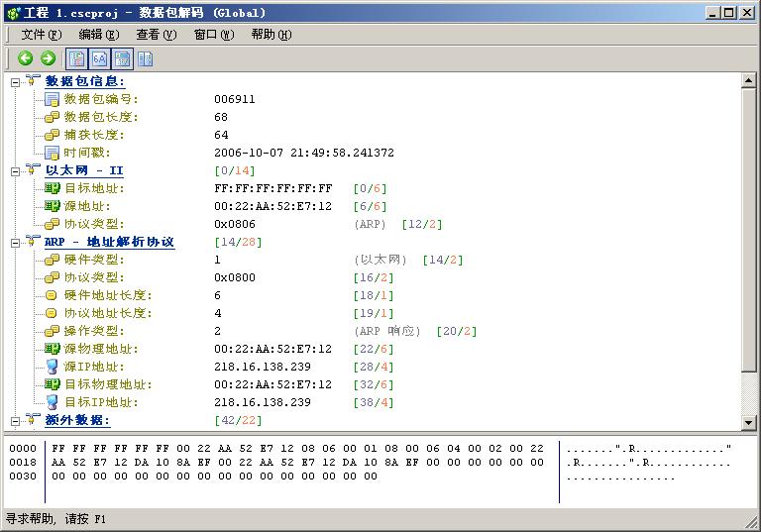Click the [42/22] offset marker for 额外数据
Viewport: 761px width, 532px height.
click(x=238, y=420)
